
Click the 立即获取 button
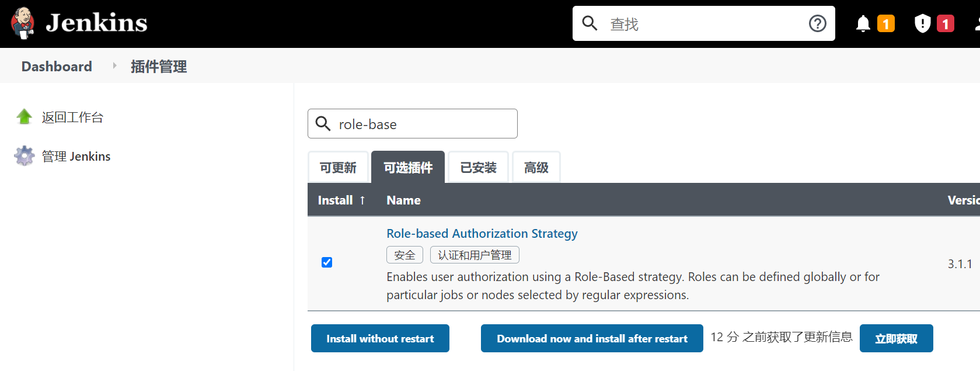coord(896,338)
